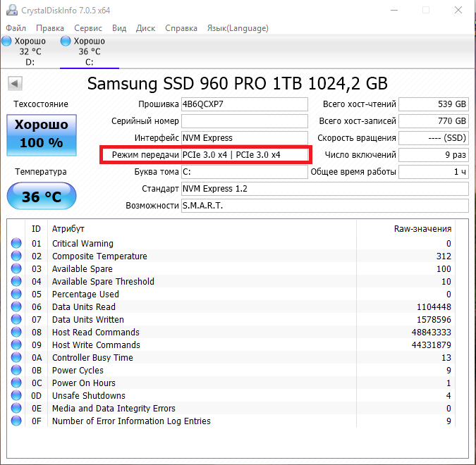Click the disk title Samsung SSD 960 PRO 1TB
Screen dimensions: 476x465
(238, 83)
